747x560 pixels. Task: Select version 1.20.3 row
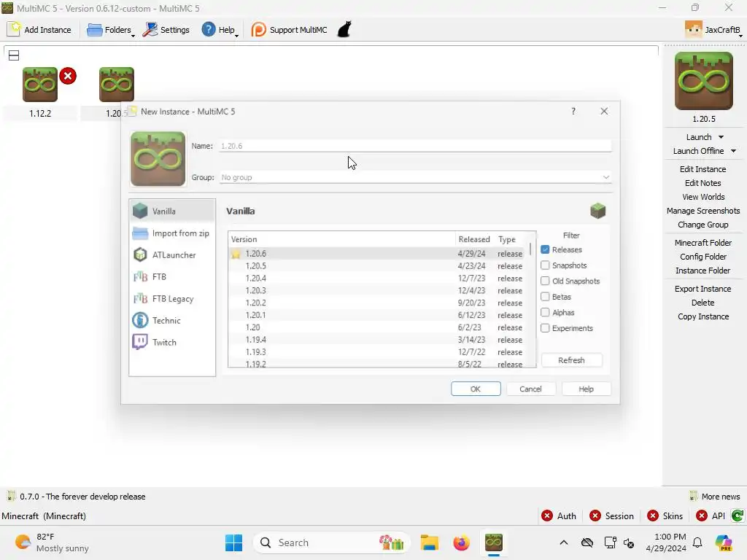(x=377, y=290)
